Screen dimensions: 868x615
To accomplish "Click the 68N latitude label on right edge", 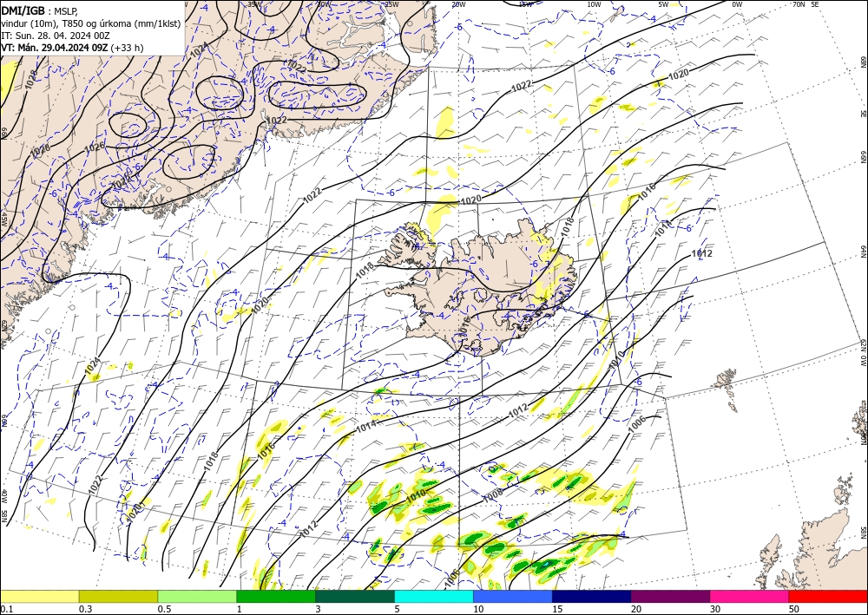I will tap(863, 62).
